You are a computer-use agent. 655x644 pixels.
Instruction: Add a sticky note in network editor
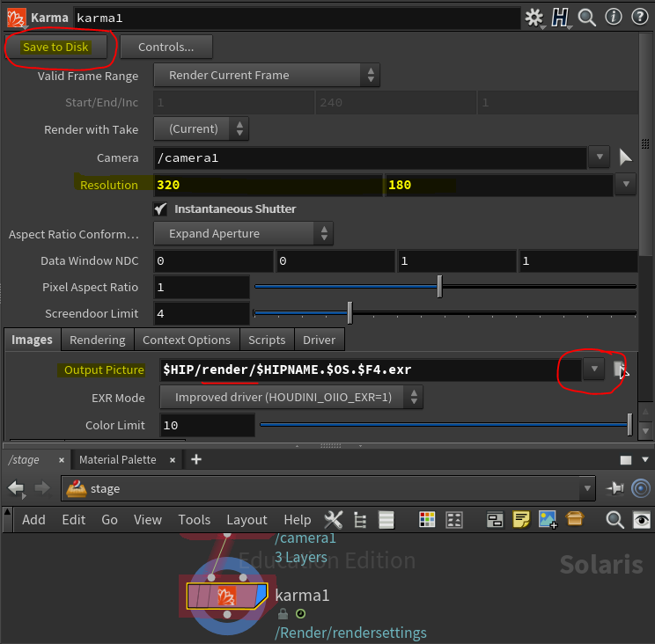[x=520, y=520]
